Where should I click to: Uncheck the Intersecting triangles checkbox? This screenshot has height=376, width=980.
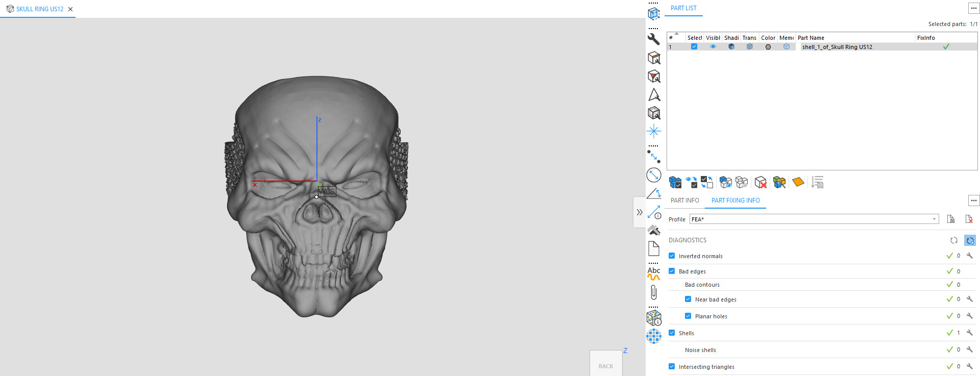coord(672,366)
